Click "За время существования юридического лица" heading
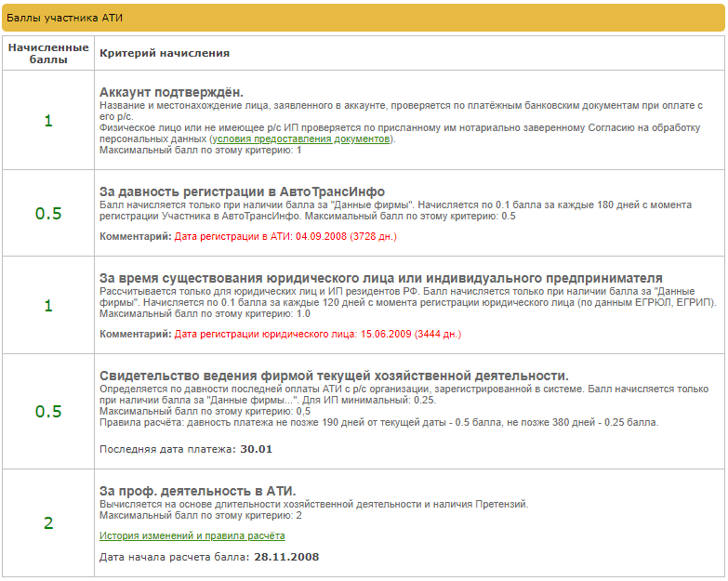 380,278
